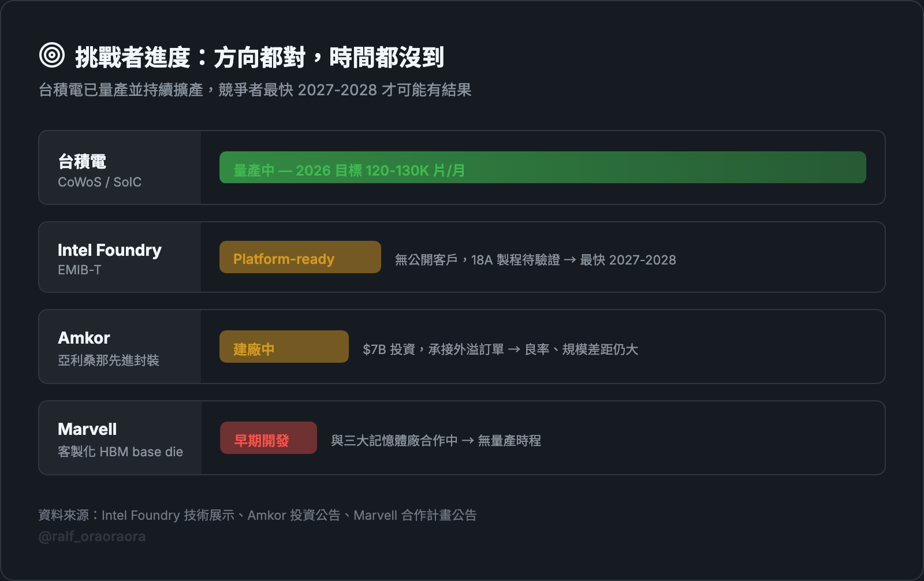The image size is (924, 581).
Task: Click the yellow 建廠中 status badge
Action: click(x=284, y=347)
